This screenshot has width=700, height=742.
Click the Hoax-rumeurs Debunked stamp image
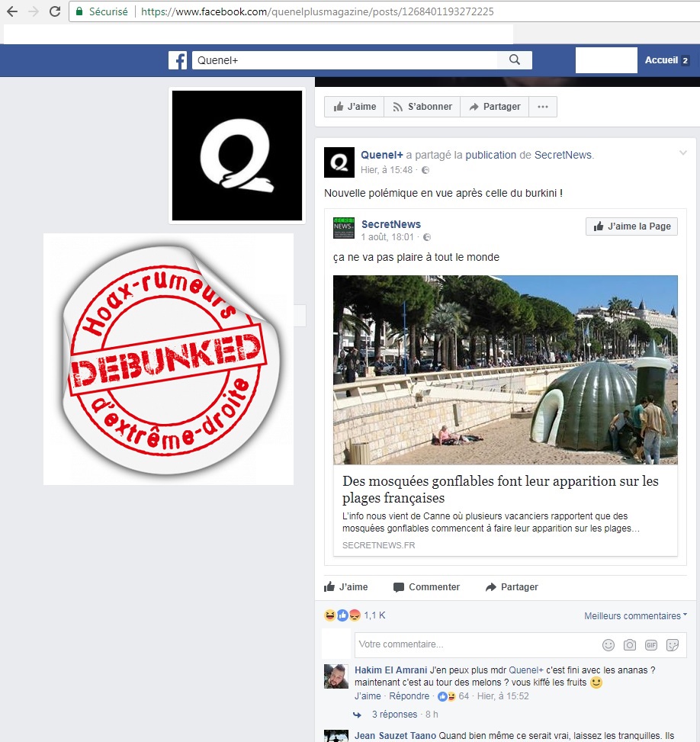(169, 359)
